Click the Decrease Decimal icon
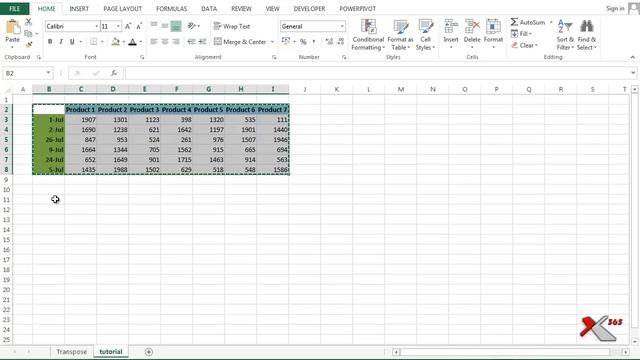 click(341, 41)
